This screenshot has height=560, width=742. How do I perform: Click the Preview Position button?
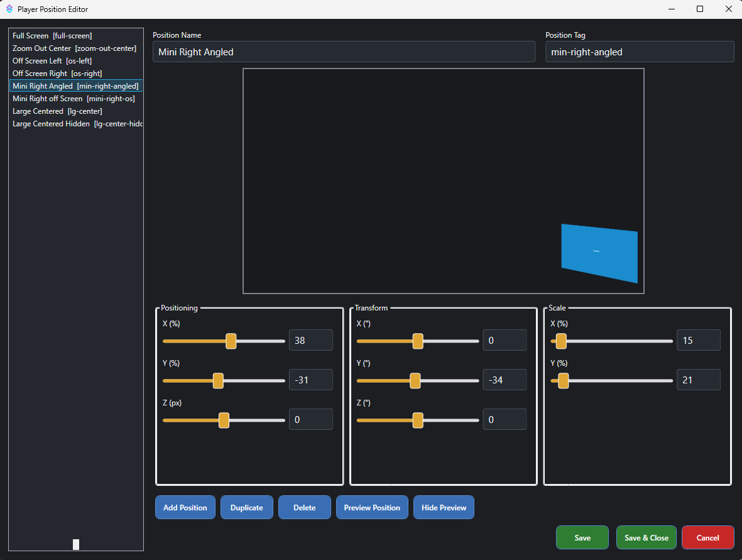(x=372, y=507)
